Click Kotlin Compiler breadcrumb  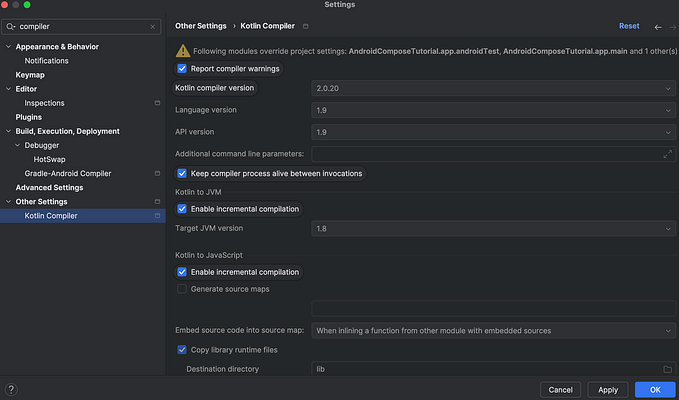coord(268,26)
